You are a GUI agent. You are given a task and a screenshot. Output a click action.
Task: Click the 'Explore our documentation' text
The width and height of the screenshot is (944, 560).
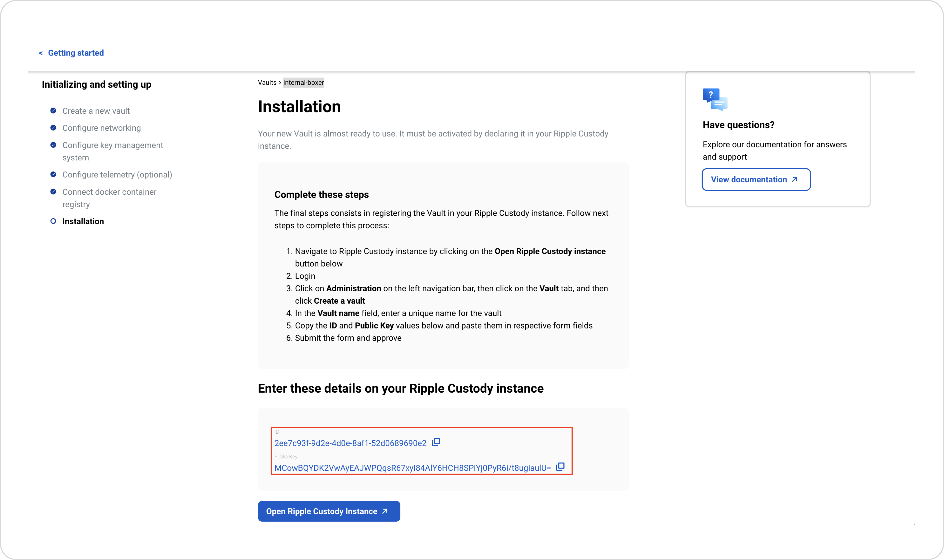click(x=775, y=150)
